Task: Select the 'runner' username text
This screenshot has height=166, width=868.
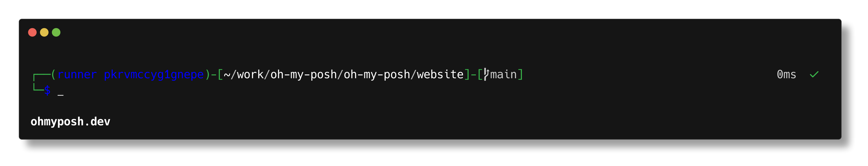Action: pyautogui.click(x=77, y=74)
